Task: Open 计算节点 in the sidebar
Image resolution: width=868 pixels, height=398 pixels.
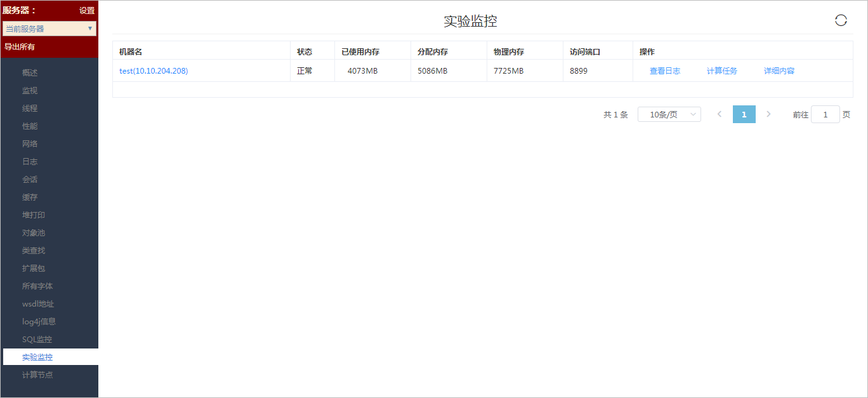Action: coord(37,375)
